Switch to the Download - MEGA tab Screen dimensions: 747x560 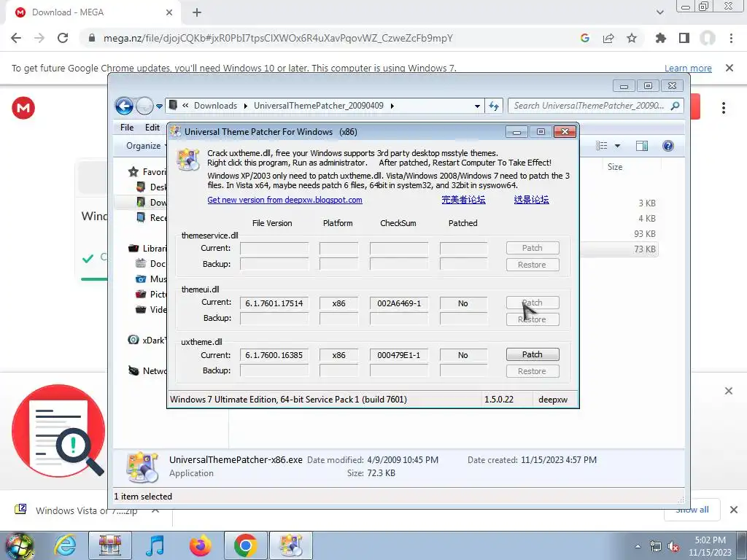tap(93, 12)
